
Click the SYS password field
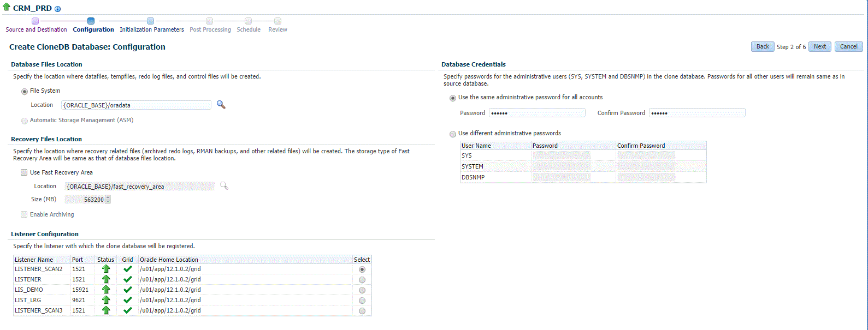pyautogui.click(x=562, y=155)
